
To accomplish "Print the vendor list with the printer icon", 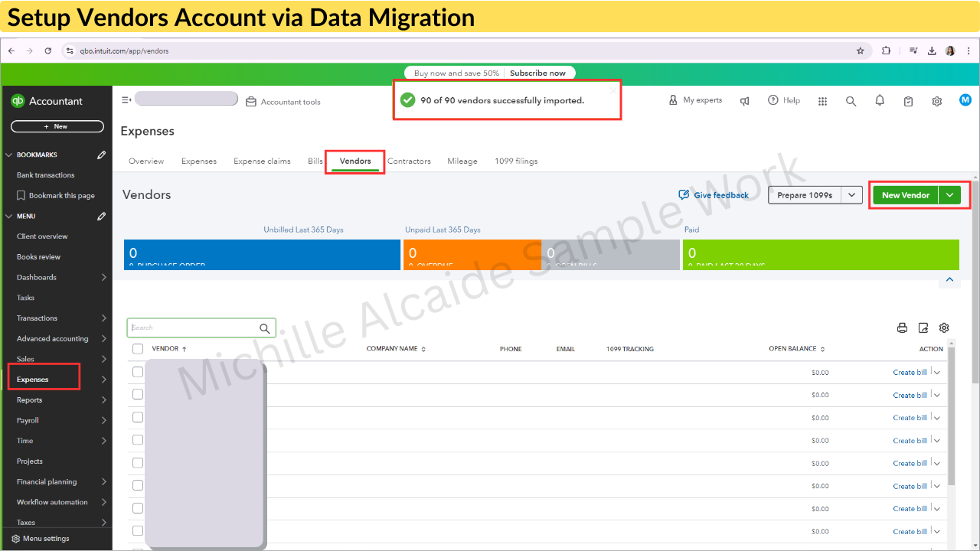I will [902, 328].
